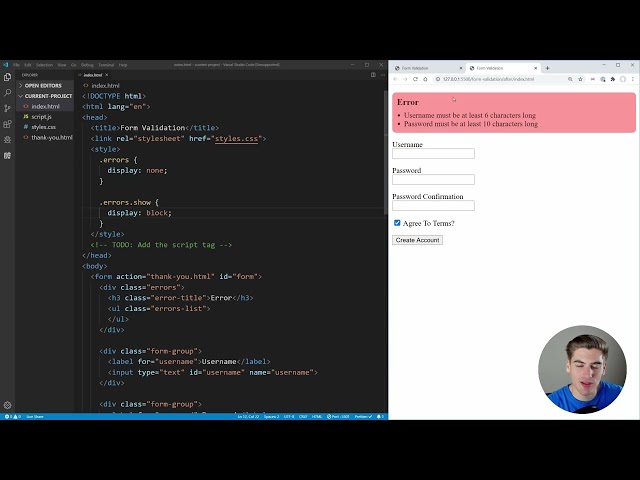This screenshot has height=480, width=640.
Task: Open the Chrome extensions puzzle icon
Action: 613,79
